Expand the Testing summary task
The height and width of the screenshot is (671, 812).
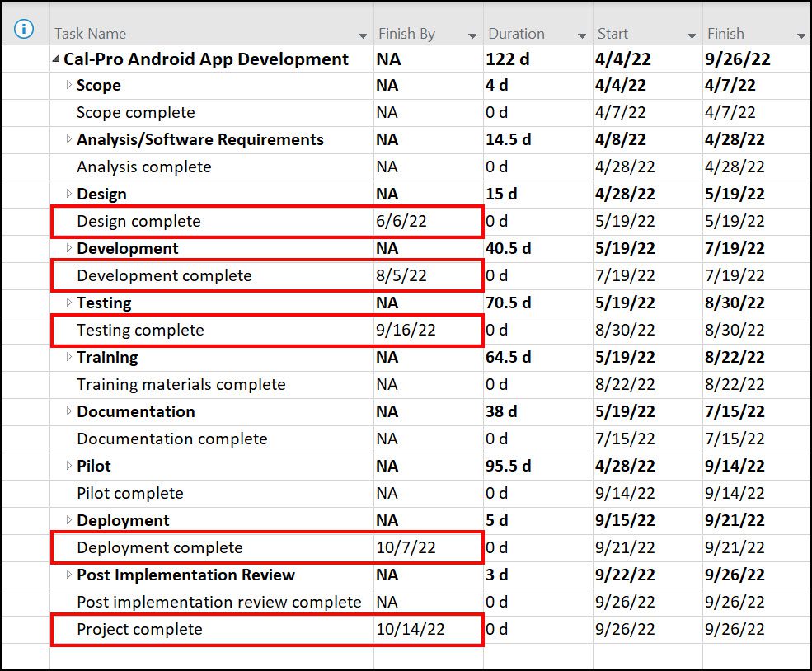pyautogui.click(x=69, y=303)
